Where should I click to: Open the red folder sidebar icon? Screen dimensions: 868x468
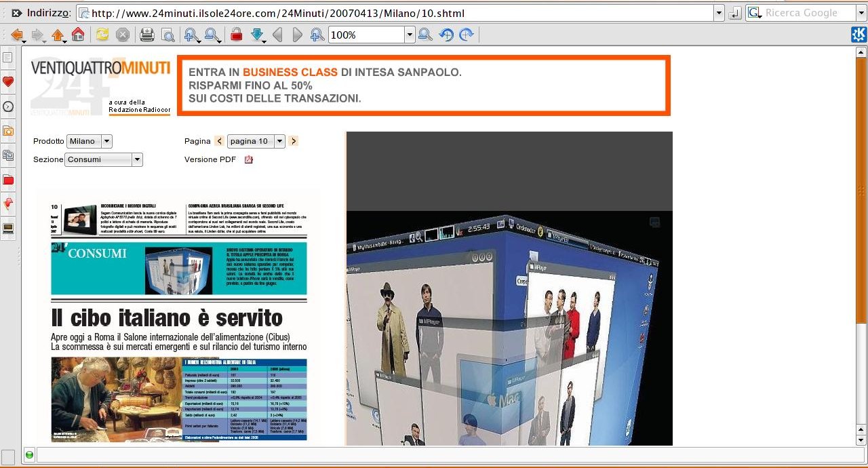(8, 180)
